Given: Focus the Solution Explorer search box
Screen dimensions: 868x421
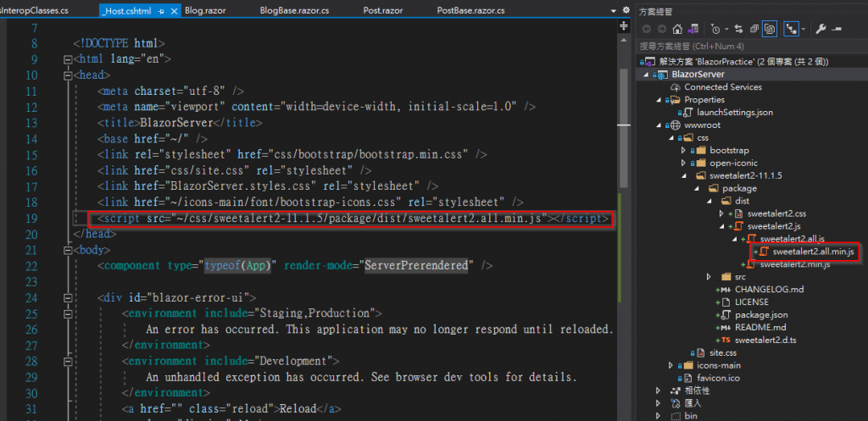Looking at the screenshot, I should [752, 47].
